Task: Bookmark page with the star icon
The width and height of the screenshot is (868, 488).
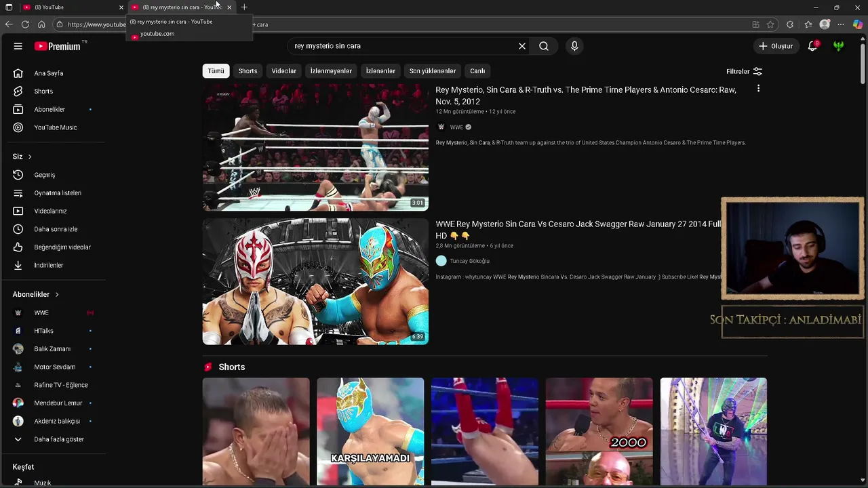Action: [x=770, y=24]
